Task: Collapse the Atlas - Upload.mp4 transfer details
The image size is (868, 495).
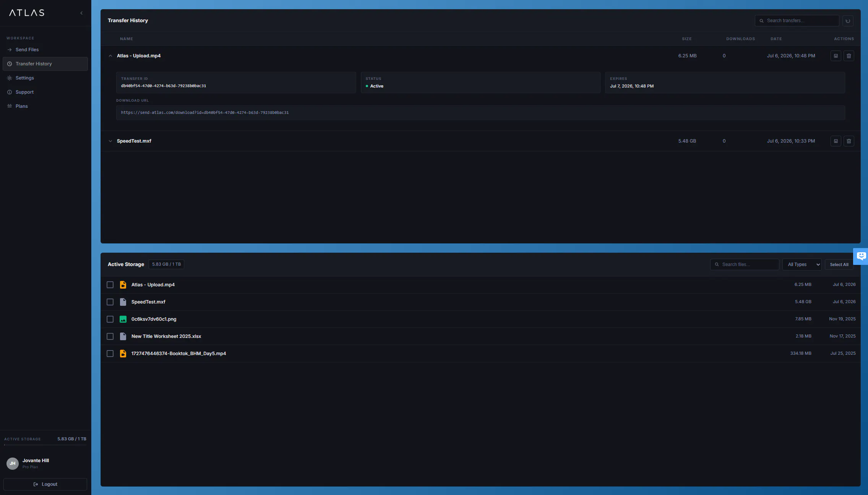Action: pyautogui.click(x=110, y=56)
